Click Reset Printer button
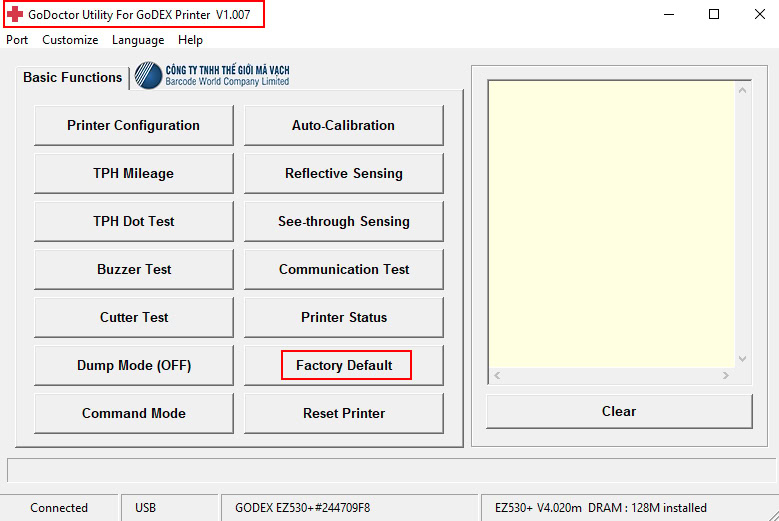The height and width of the screenshot is (521, 779). click(343, 413)
